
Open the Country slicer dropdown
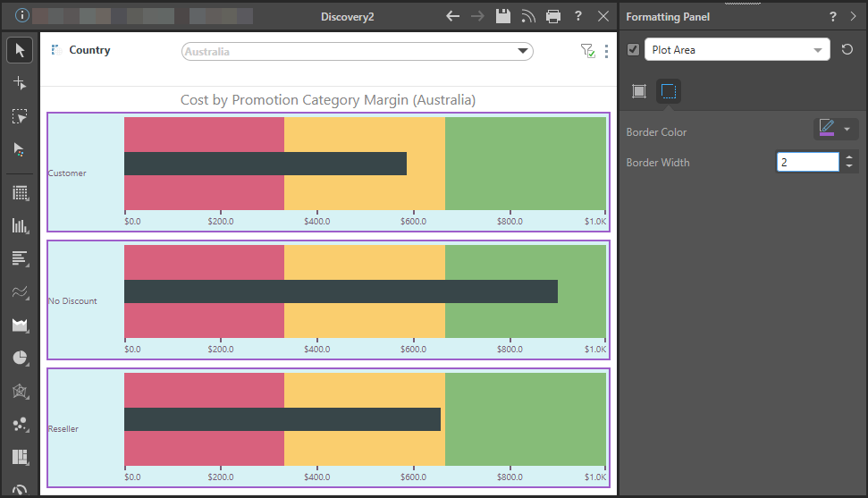[x=523, y=52]
